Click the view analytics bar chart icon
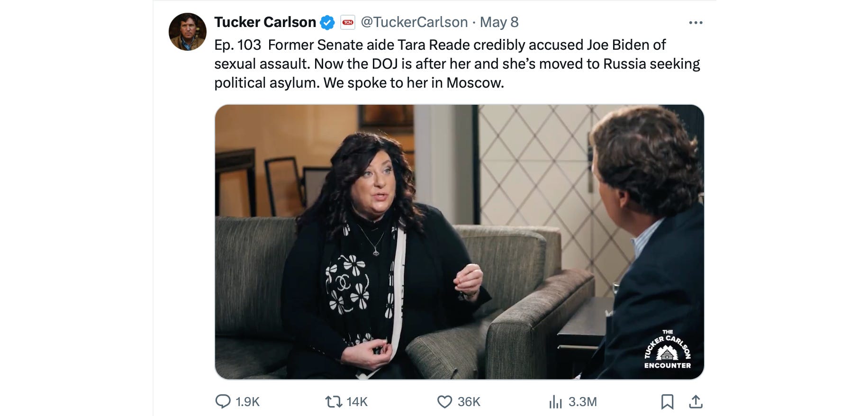 click(x=555, y=402)
